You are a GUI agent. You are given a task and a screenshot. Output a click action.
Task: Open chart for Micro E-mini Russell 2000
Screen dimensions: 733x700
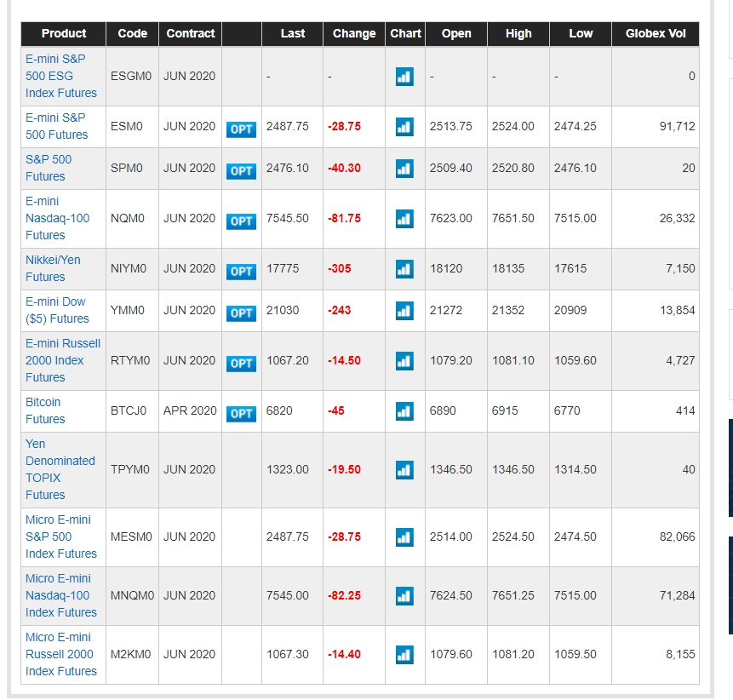[404, 655]
